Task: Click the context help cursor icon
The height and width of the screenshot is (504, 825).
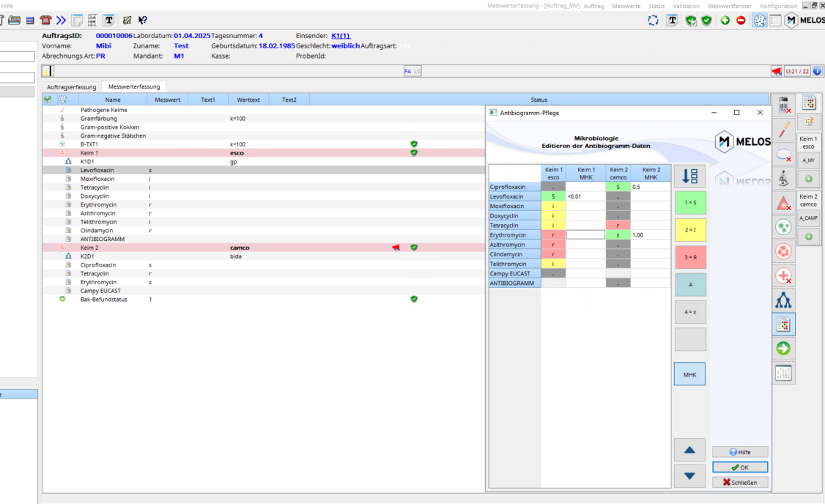Action: point(143,21)
